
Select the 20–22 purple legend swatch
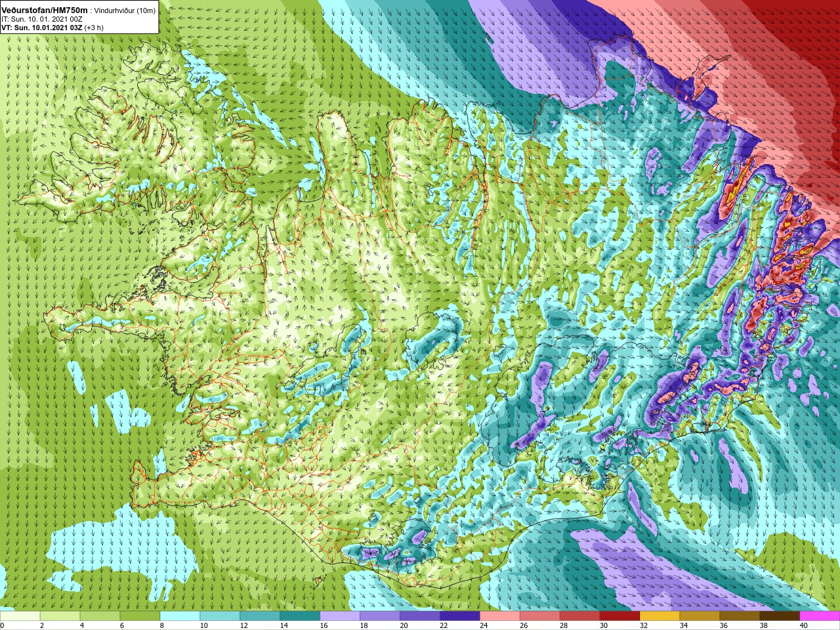click(421, 616)
